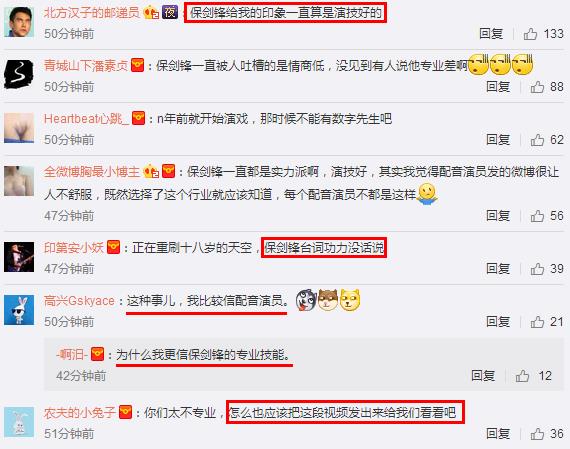Like 印第安小妖's comment with 39 likes
Viewport: 570px width, 449px height.
pyautogui.click(x=537, y=269)
